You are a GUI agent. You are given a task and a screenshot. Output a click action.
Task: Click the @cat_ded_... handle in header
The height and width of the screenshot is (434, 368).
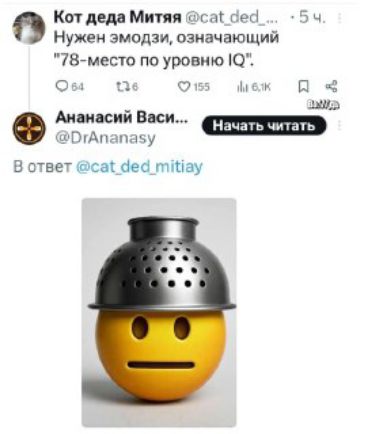point(232,17)
